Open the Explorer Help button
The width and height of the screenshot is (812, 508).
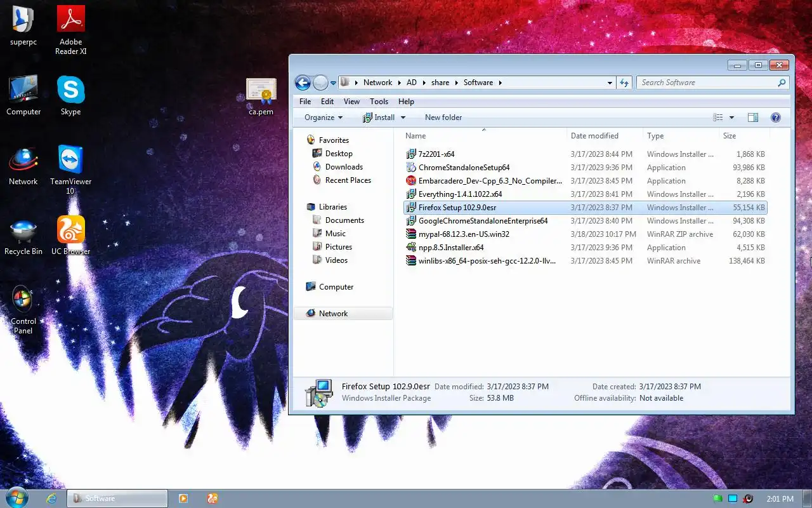pyautogui.click(x=775, y=117)
